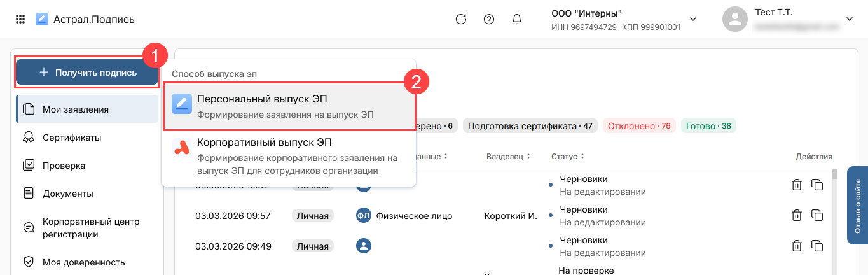This screenshot has height=275, width=868.
Task: Select Корпоративный выпуск ЭП option
Action: pos(289,156)
